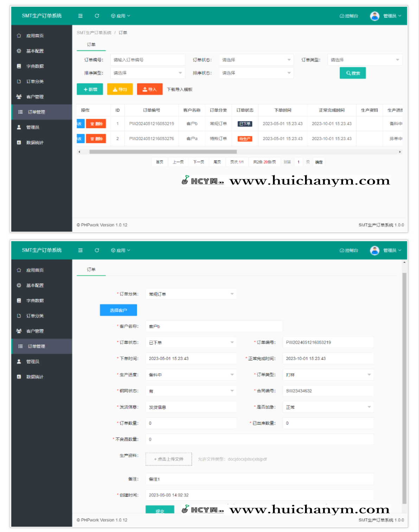This screenshot has height=532, width=419.
Task: Click the red 导入 import button
Action: pyautogui.click(x=150, y=89)
